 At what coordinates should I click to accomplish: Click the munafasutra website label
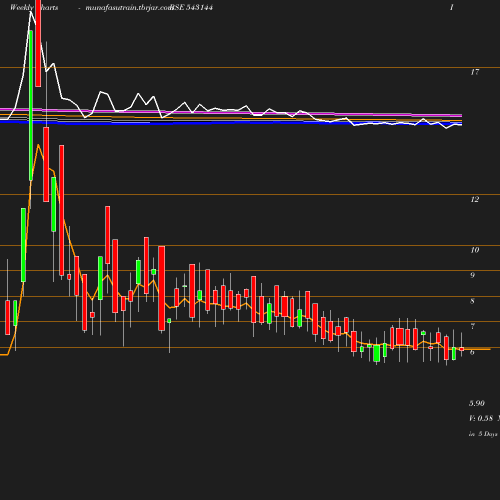(x=129, y=8)
